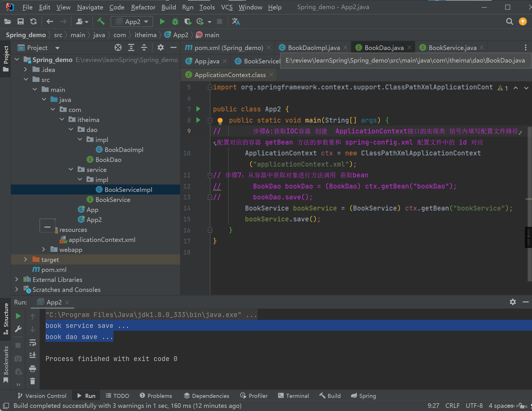Click Scroll to End in Run console
This screenshot has height=411, width=532.
point(33,355)
